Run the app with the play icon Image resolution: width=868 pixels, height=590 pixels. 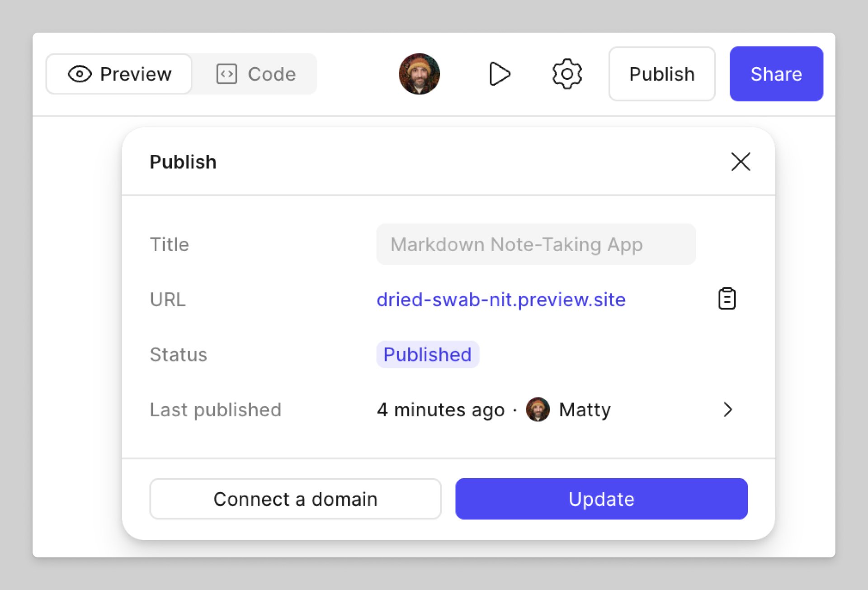[500, 74]
